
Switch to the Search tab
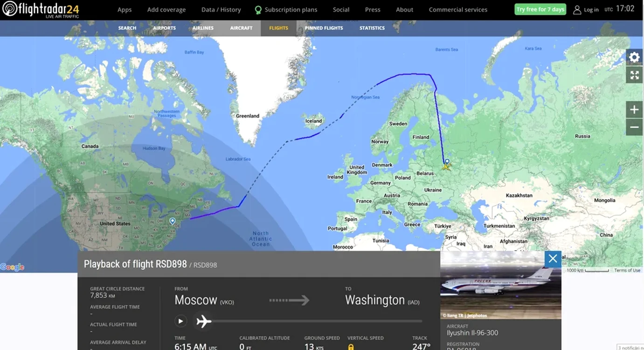[x=127, y=28]
